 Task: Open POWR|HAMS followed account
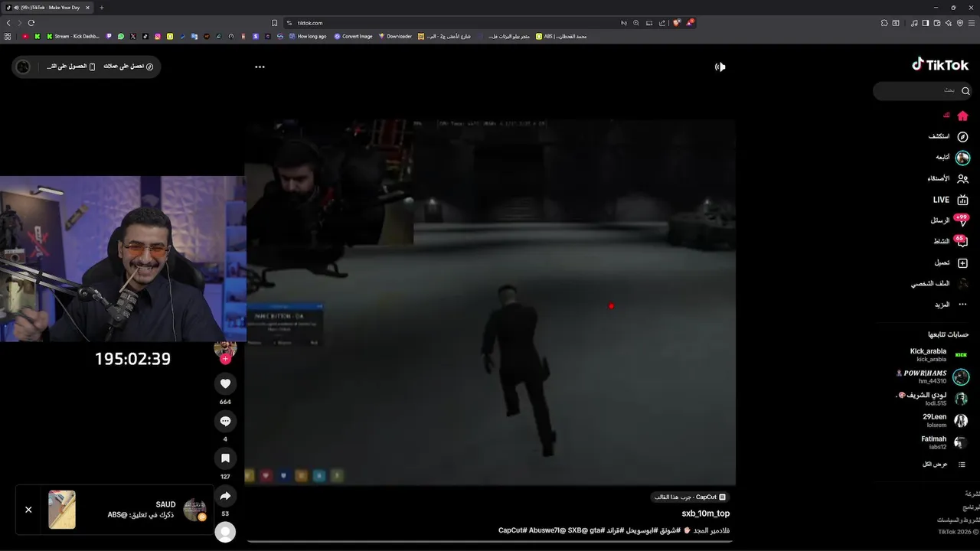[x=932, y=377]
